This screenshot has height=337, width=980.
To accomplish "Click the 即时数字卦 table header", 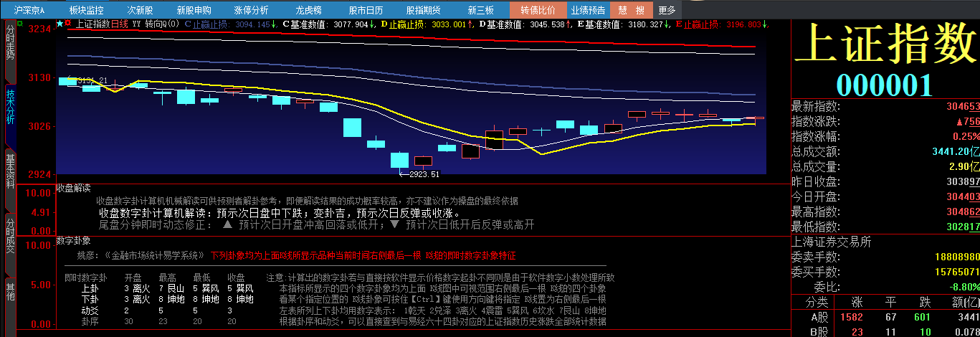I will pyautogui.click(x=86, y=277).
